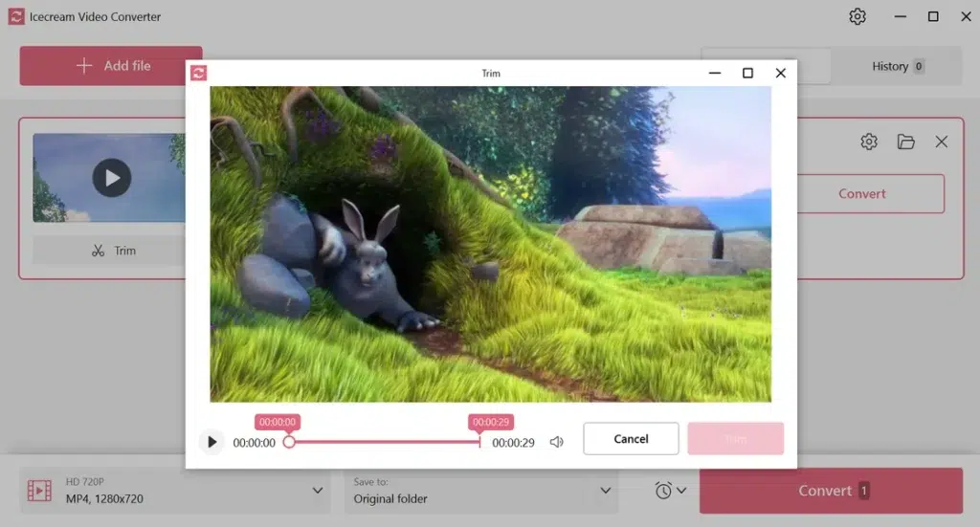Click the trim end marker on the timeline
The height and width of the screenshot is (527, 980).
tap(479, 442)
